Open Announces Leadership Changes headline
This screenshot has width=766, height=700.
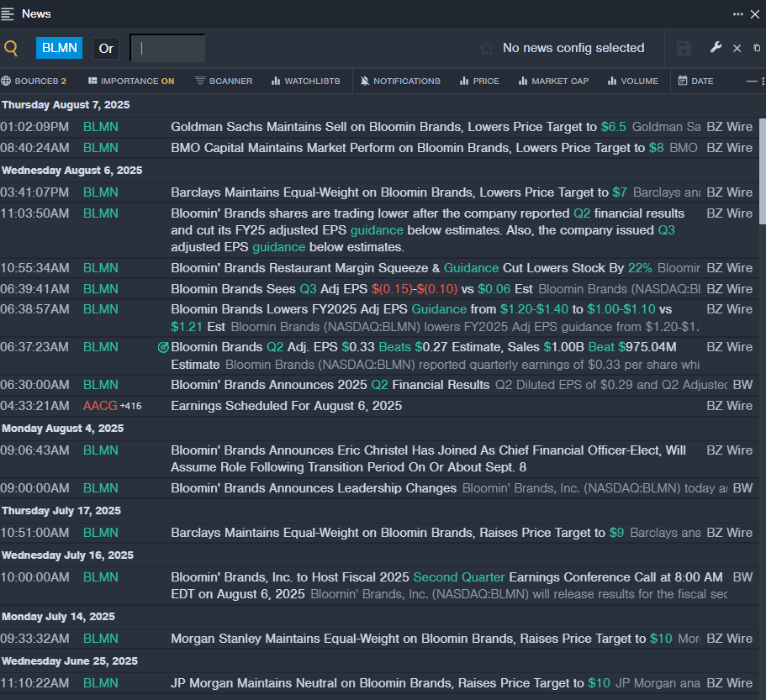point(314,488)
